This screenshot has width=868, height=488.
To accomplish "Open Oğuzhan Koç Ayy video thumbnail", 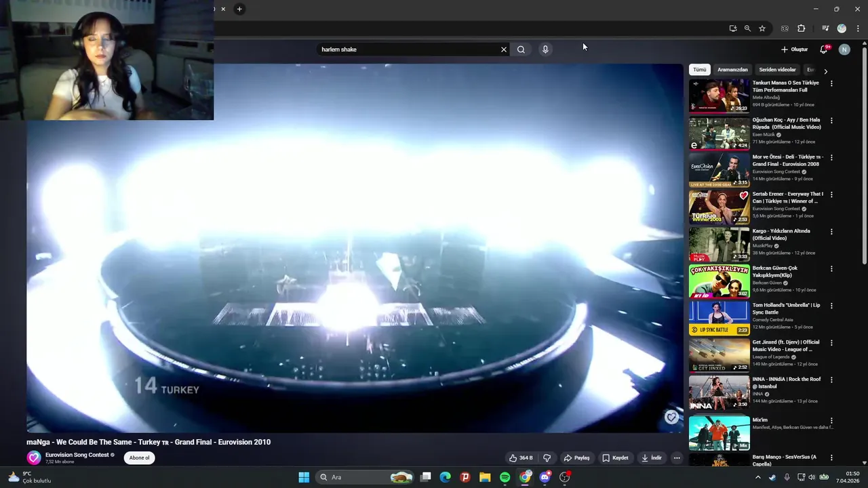I will point(719,133).
